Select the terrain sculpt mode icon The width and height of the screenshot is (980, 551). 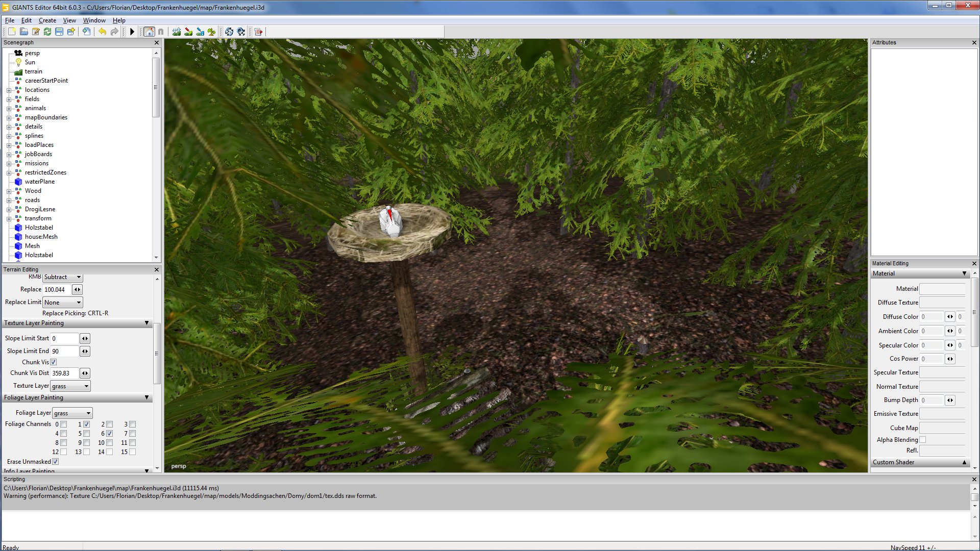coord(177,32)
